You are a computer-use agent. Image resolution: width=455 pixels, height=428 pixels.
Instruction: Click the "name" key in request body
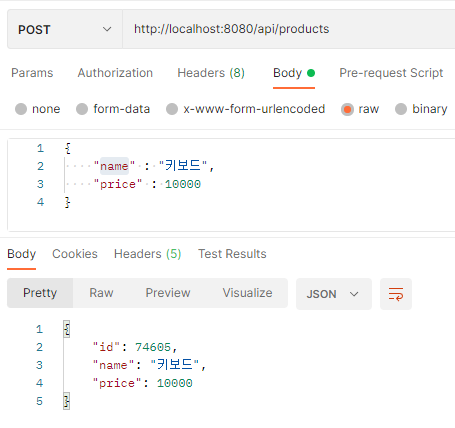(x=114, y=166)
